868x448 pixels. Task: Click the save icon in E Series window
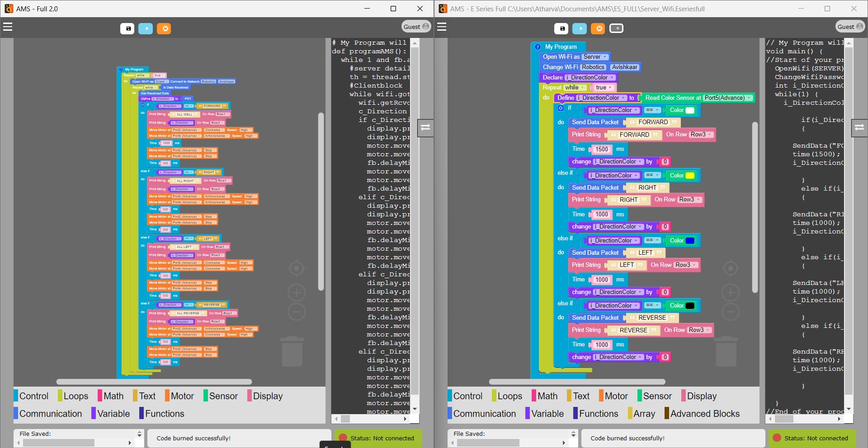(x=561, y=28)
